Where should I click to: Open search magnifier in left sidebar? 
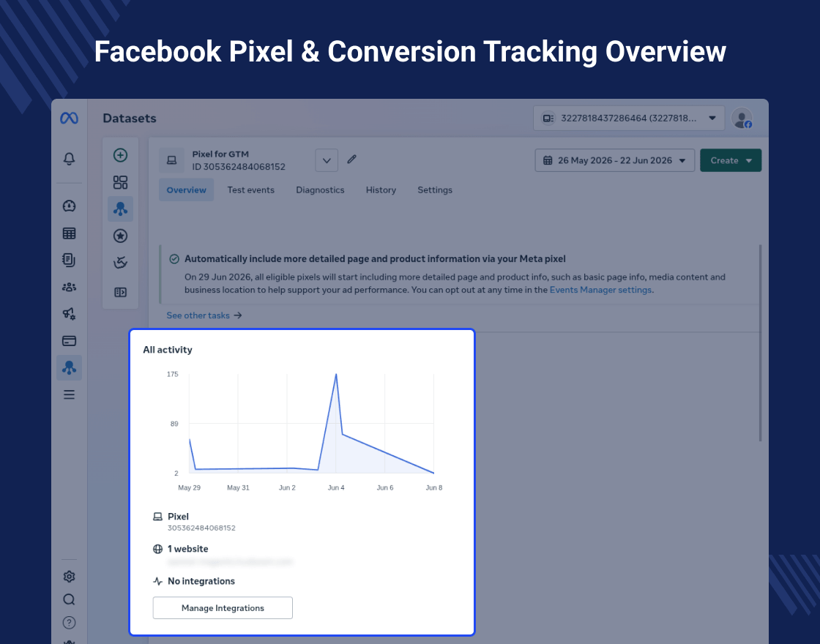69,599
